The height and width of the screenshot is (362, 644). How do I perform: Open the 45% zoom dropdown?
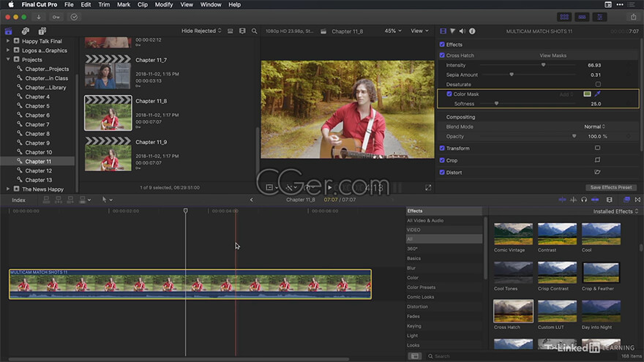[393, 31]
